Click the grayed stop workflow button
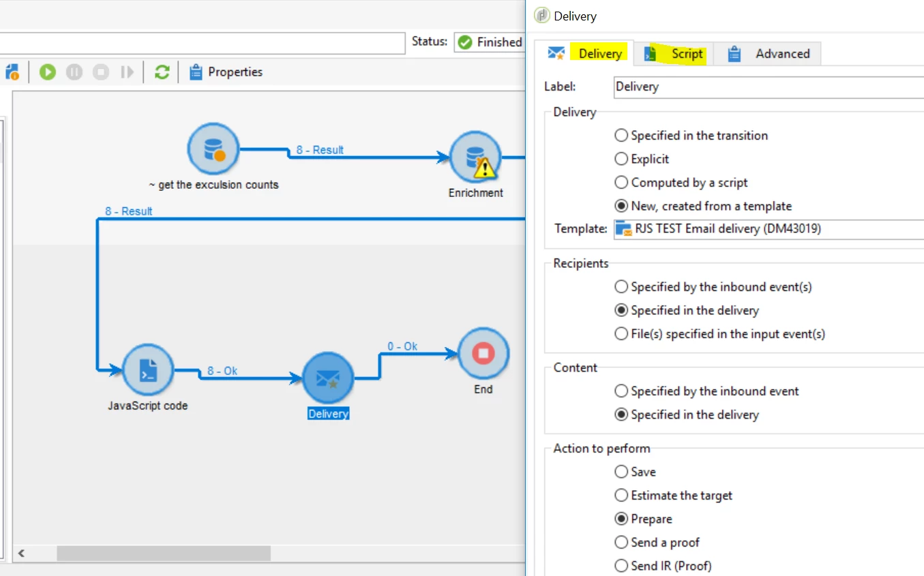 101,72
